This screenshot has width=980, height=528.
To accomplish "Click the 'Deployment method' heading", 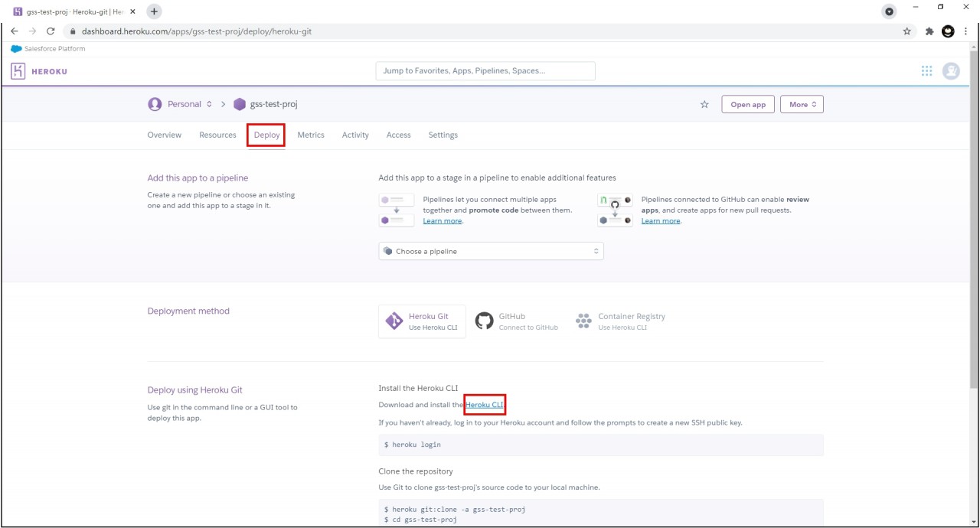I will 188,311.
